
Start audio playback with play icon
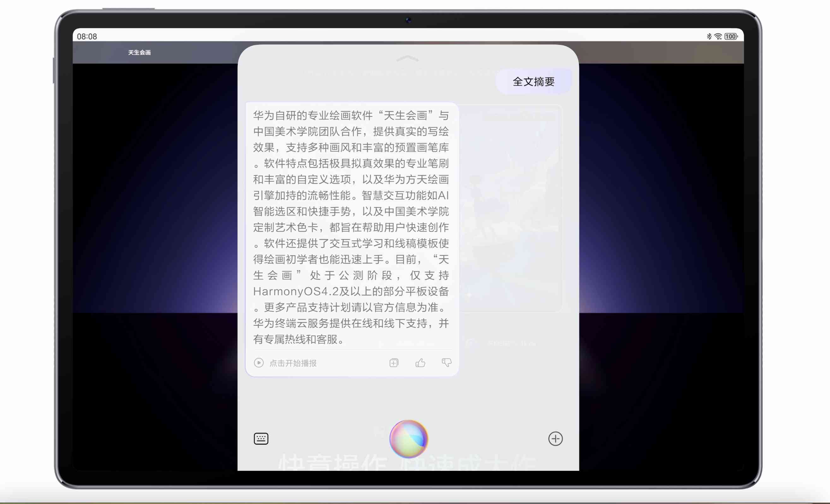[x=258, y=362]
